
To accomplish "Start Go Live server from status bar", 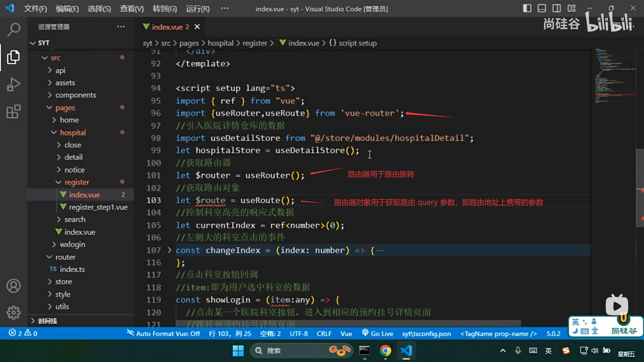I will (377, 333).
